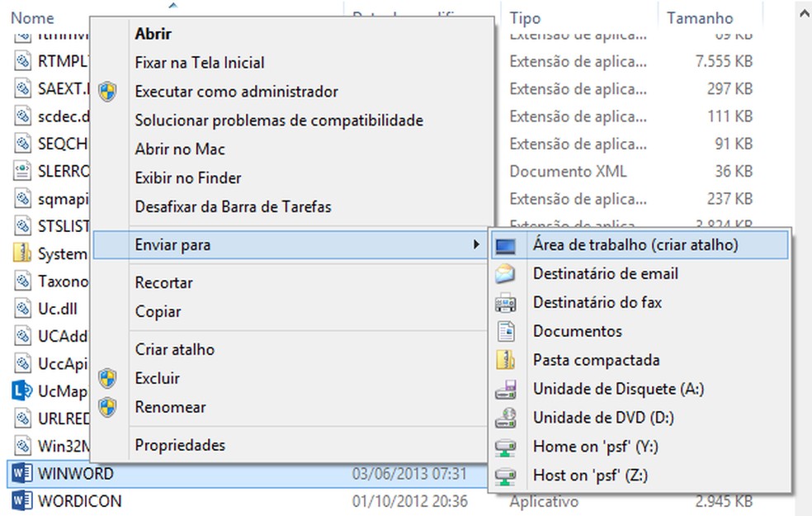Click the Documento XML type cell
The image size is (812, 516).
[x=568, y=171]
